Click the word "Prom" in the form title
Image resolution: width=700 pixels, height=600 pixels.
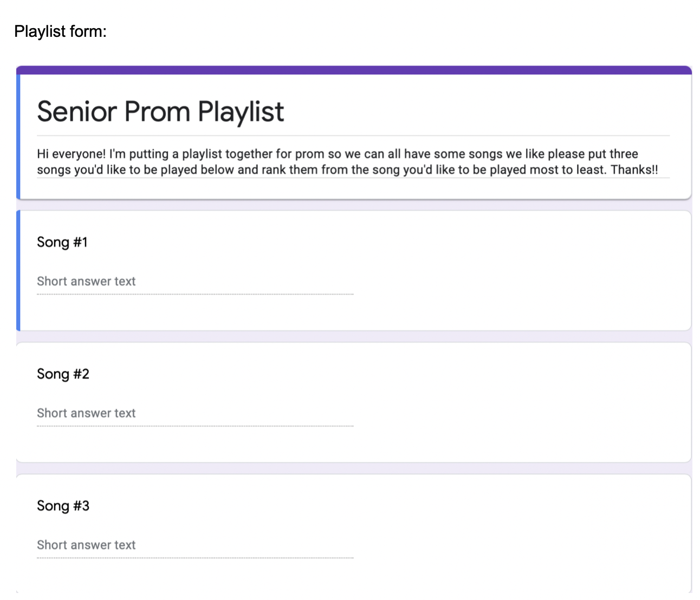[x=157, y=112]
